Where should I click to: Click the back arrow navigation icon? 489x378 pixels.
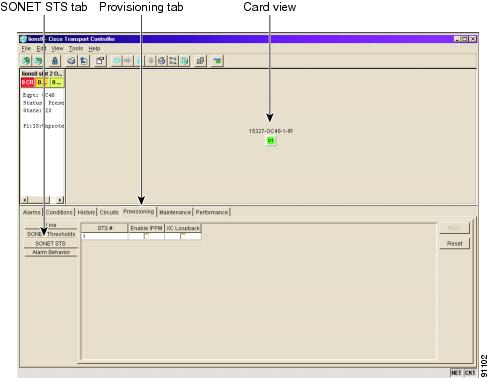pyautogui.click(x=117, y=61)
